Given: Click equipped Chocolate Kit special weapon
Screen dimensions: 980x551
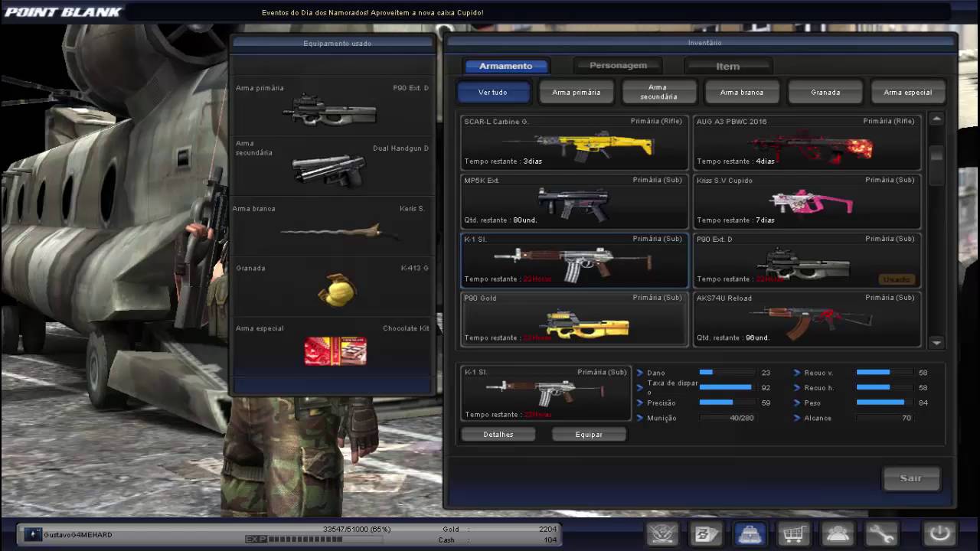Looking at the screenshot, I should tap(335, 351).
